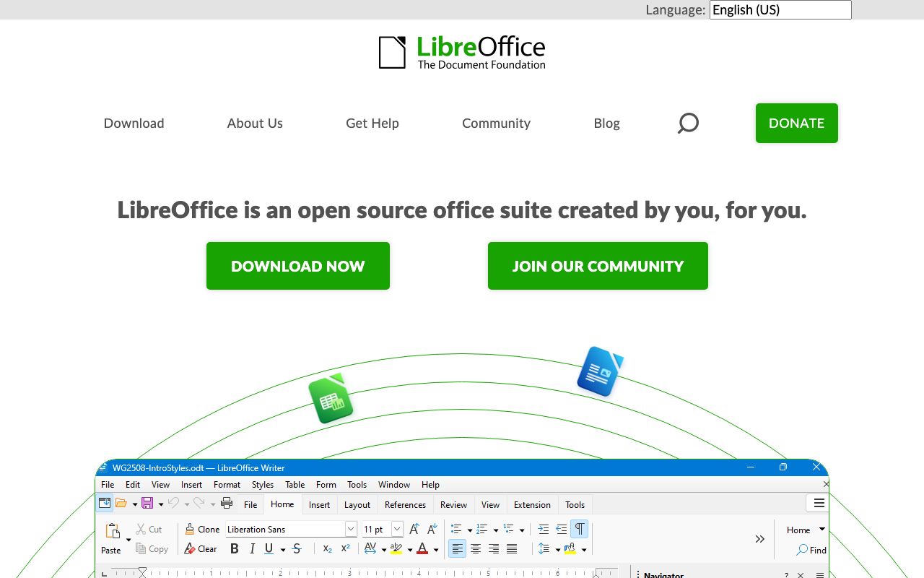Toggle Justified paragraph alignment
The height and width of the screenshot is (578, 924).
point(512,549)
